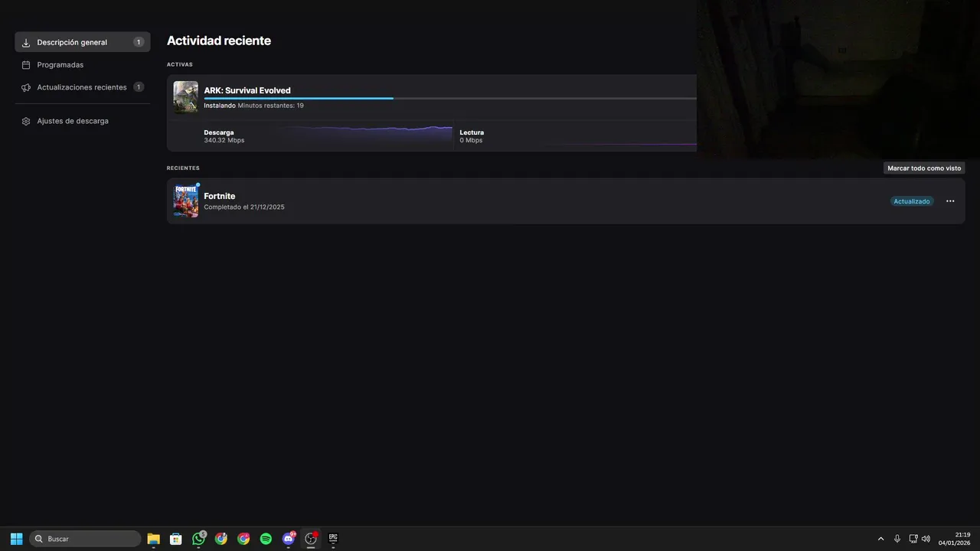Click the Epic Games Launcher taskbar icon
Viewport: 980px width, 551px height.
[x=333, y=539]
